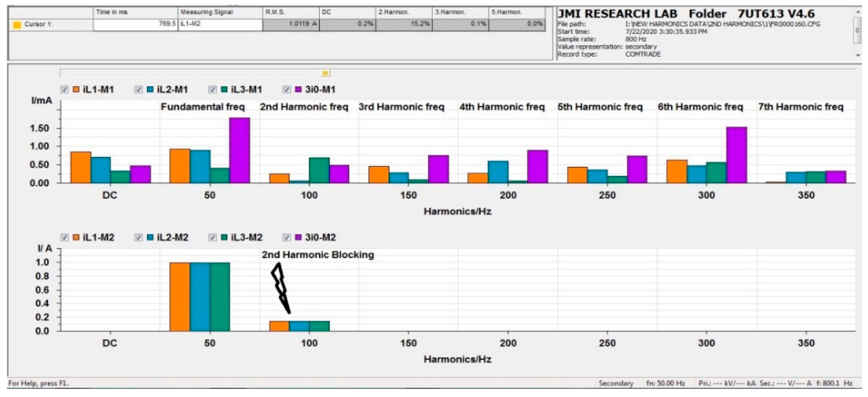Uncheck the iL1-M1 signal checkbox
868x397 pixels.
coord(64,90)
